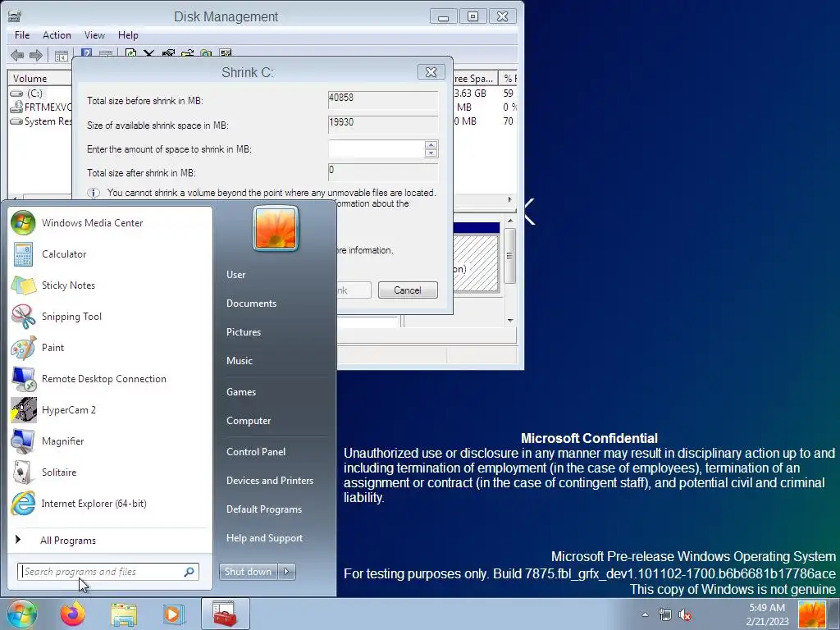Viewport: 840px width, 630px height.
Task: Open Default Programs
Action: pyautogui.click(x=264, y=509)
